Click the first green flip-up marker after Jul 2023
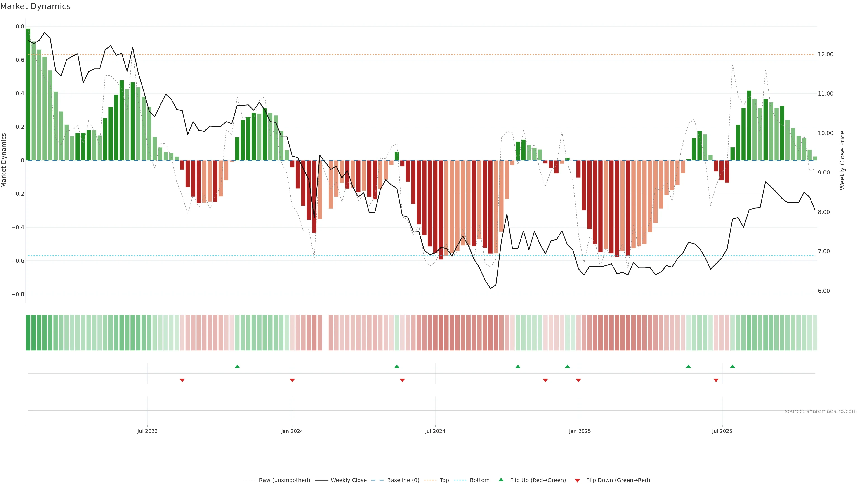The image size is (868, 488). click(x=237, y=366)
